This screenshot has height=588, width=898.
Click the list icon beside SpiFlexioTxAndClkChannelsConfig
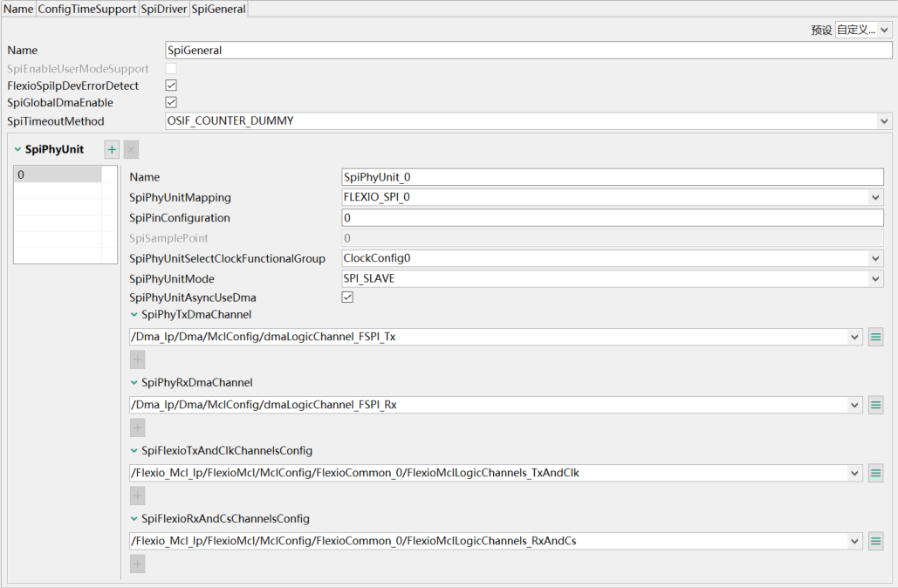pyautogui.click(x=875, y=472)
